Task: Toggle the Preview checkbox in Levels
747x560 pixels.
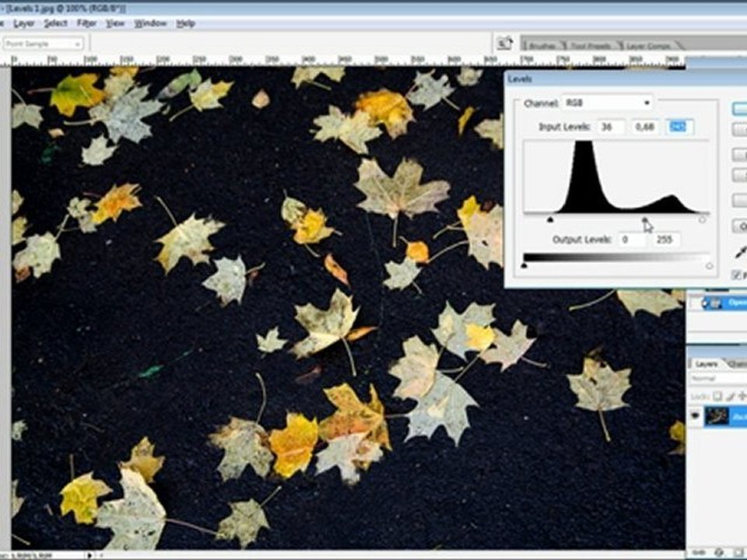Action: 737,275
